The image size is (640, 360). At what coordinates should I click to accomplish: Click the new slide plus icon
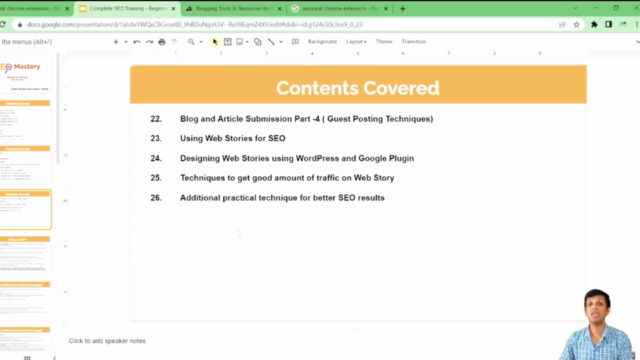tap(116, 42)
